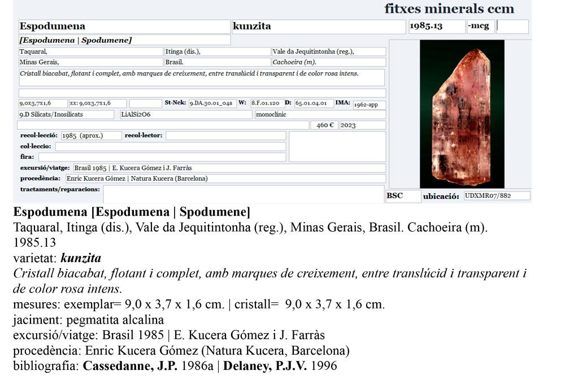This screenshot has width=565, height=392.
Task: Click the specimen size field '9,0x3,7x1,6'
Action: tap(44, 103)
